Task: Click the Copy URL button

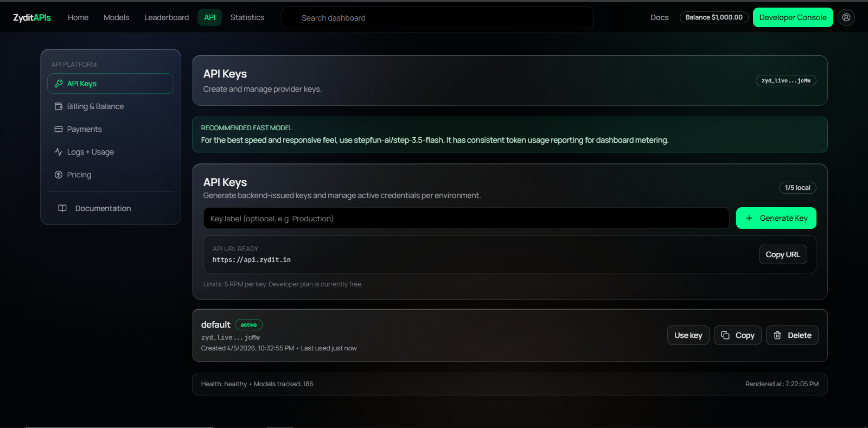Action: pyautogui.click(x=783, y=254)
